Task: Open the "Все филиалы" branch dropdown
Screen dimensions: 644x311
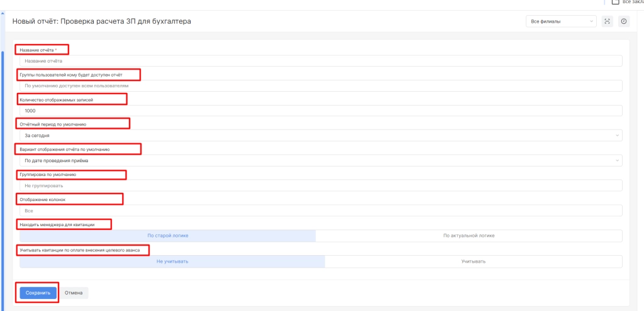Action: [561, 21]
